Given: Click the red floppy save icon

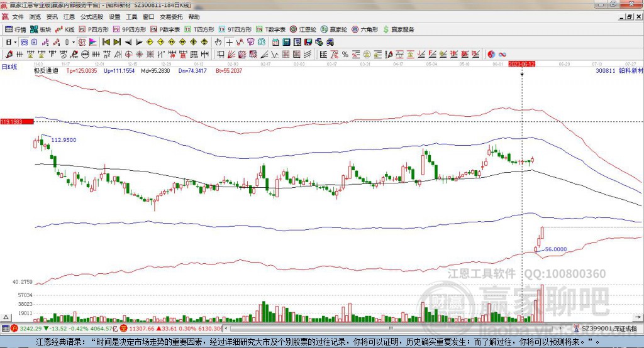Looking at the screenshot, I should [x=308, y=42].
